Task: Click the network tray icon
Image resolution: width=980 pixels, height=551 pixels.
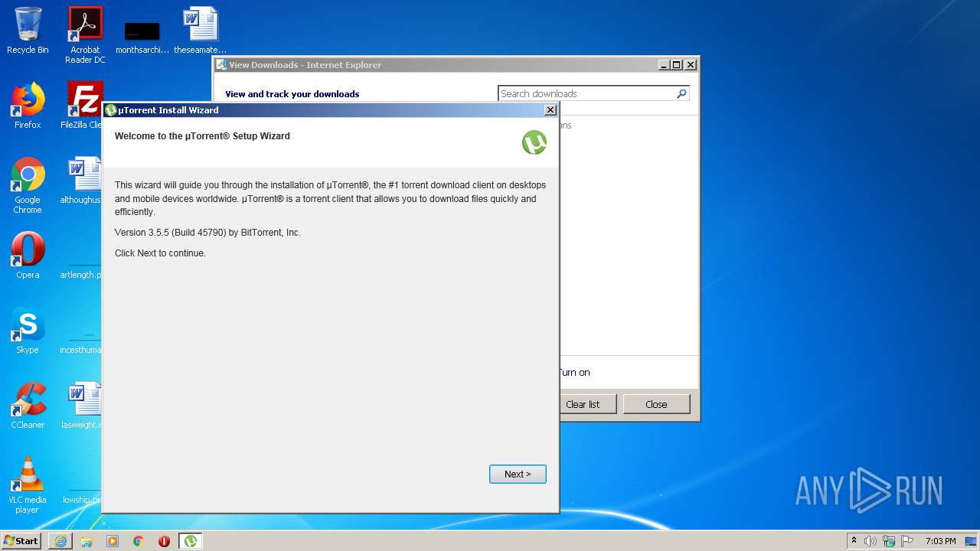Action: point(889,541)
